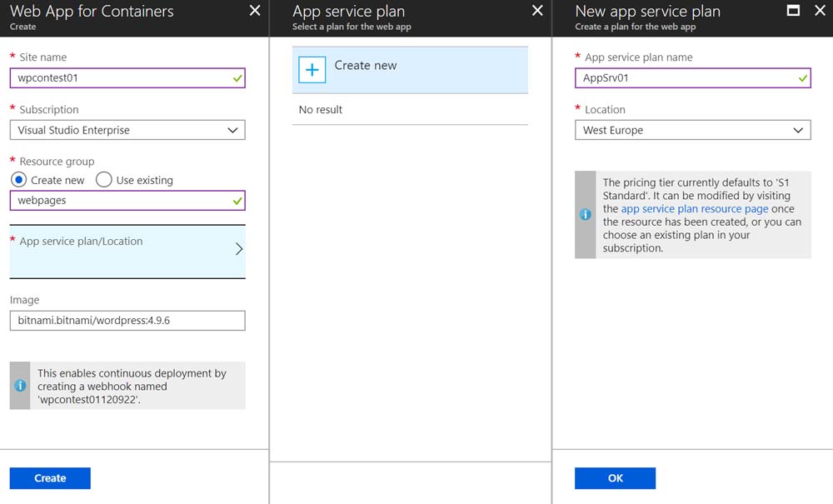
Task: Click chevron arrow on App service plan/Location
Action: tap(239, 249)
